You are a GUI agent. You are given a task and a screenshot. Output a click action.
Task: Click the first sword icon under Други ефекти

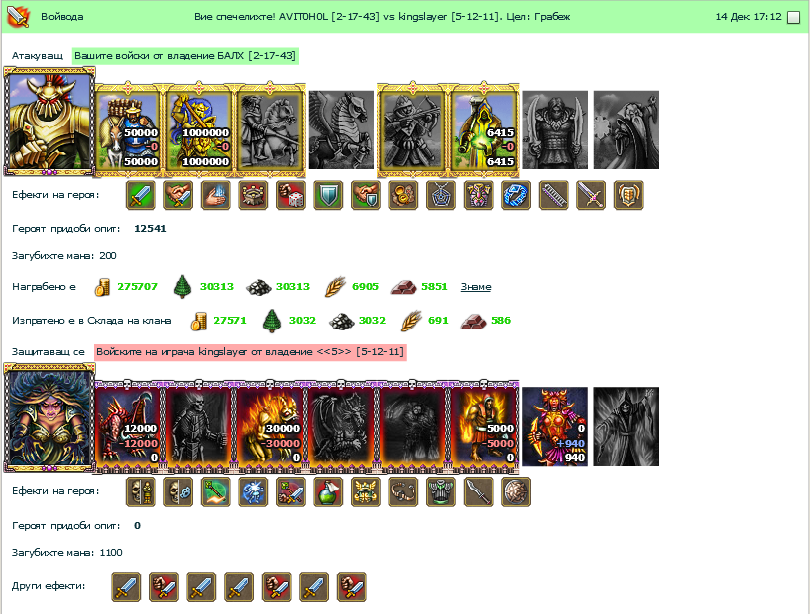coord(126,587)
